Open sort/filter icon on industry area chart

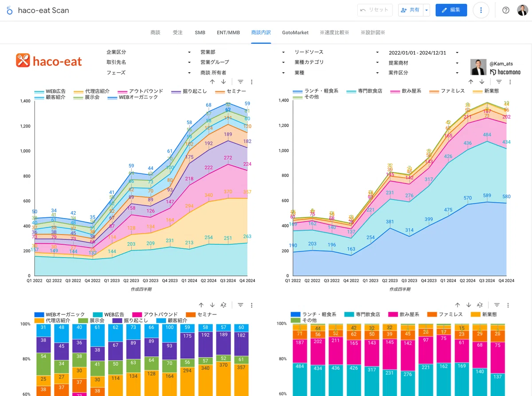click(499, 82)
